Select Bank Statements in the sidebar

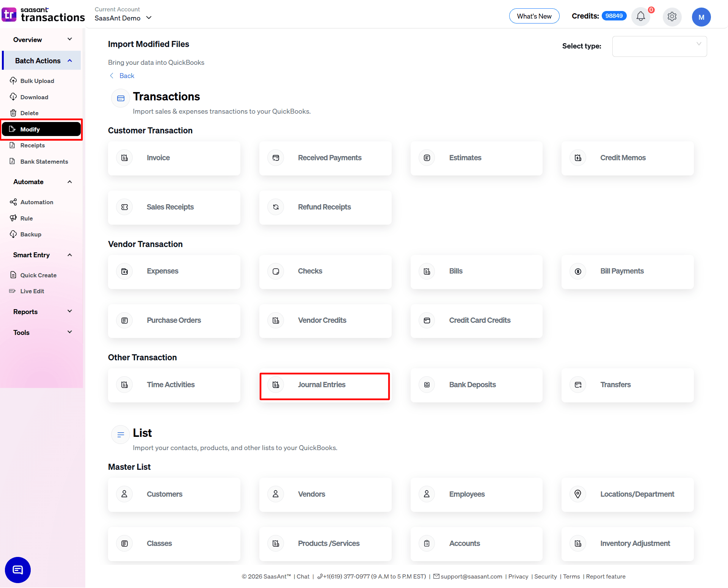click(x=44, y=161)
